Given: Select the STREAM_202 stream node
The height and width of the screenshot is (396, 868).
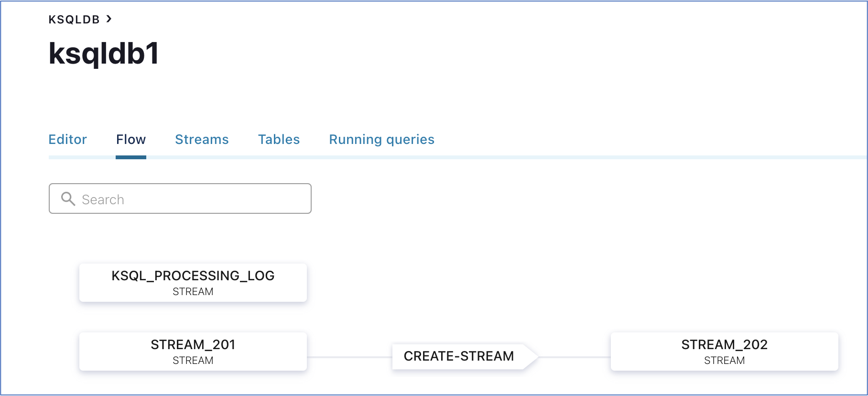Looking at the screenshot, I should point(725,352).
